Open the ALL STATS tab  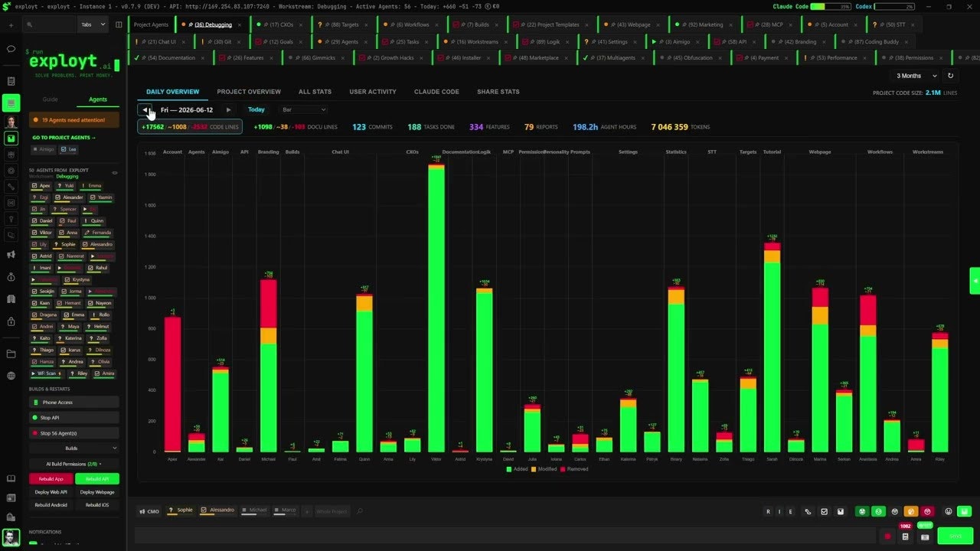point(315,92)
